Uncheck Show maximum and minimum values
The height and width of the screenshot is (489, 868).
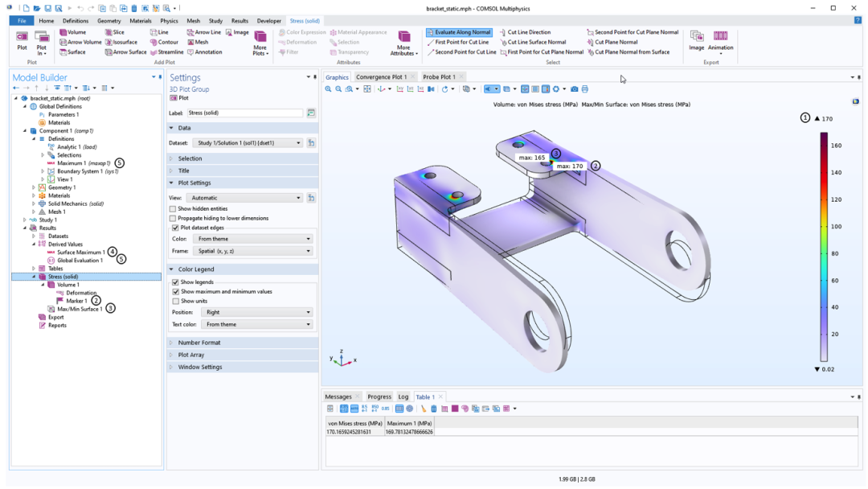[175, 291]
